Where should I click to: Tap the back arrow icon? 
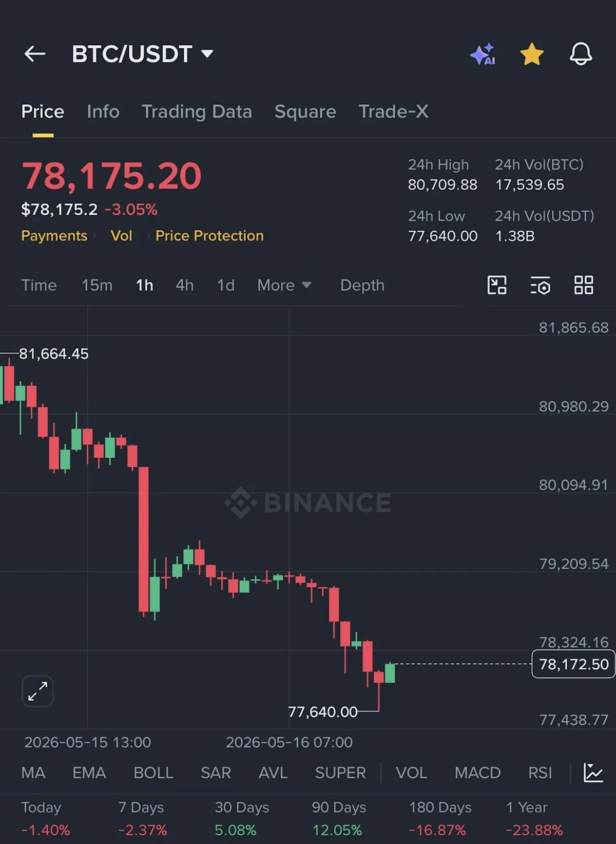tap(35, 53)
